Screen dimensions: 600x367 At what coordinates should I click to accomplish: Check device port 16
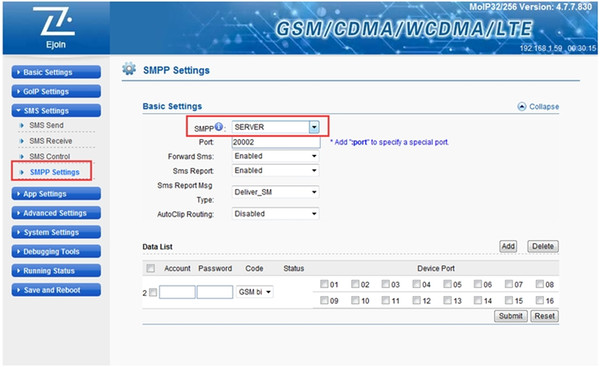point(540,300)
